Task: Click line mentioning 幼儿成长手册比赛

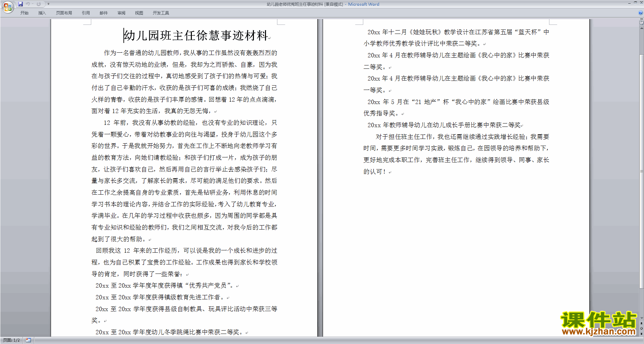Action: pyautogui.click(x=444, y=125)
